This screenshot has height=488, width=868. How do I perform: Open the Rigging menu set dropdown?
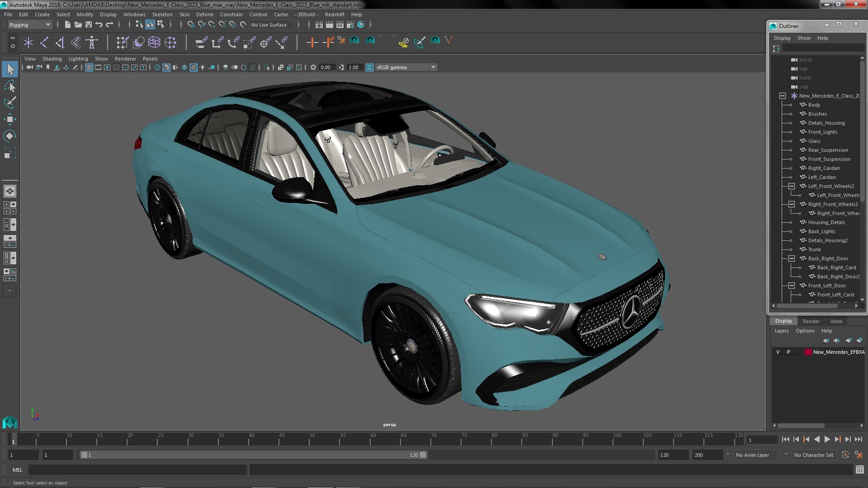pyautogui.click(x=30, y=25)
